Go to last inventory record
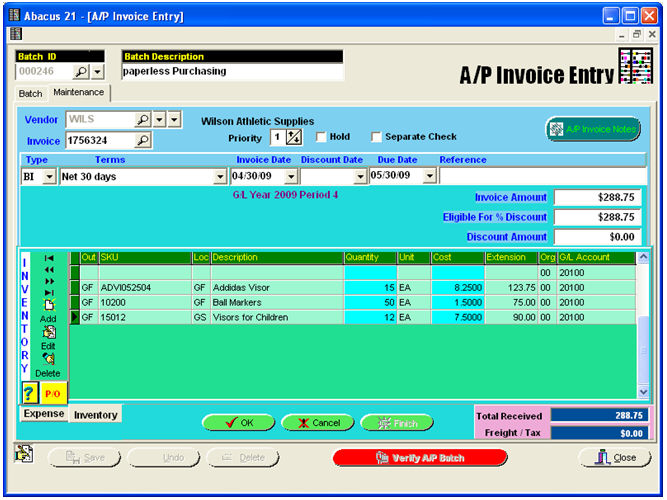The image size is (667, 500). [x=49, y=293]
